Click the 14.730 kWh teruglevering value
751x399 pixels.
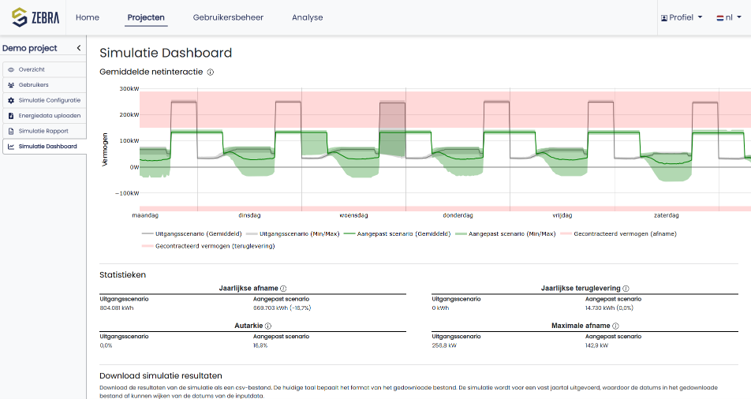click(x=609, y=308)
